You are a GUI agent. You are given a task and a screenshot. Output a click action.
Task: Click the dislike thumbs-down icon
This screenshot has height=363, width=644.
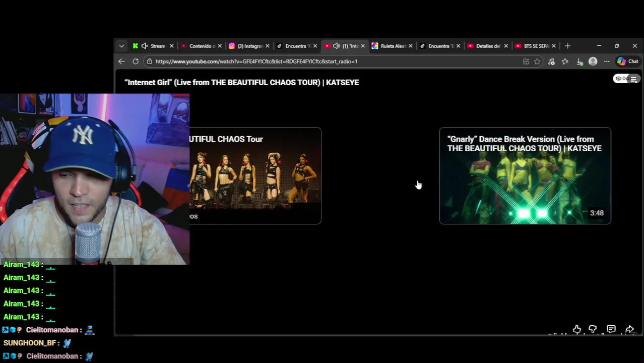593,329
